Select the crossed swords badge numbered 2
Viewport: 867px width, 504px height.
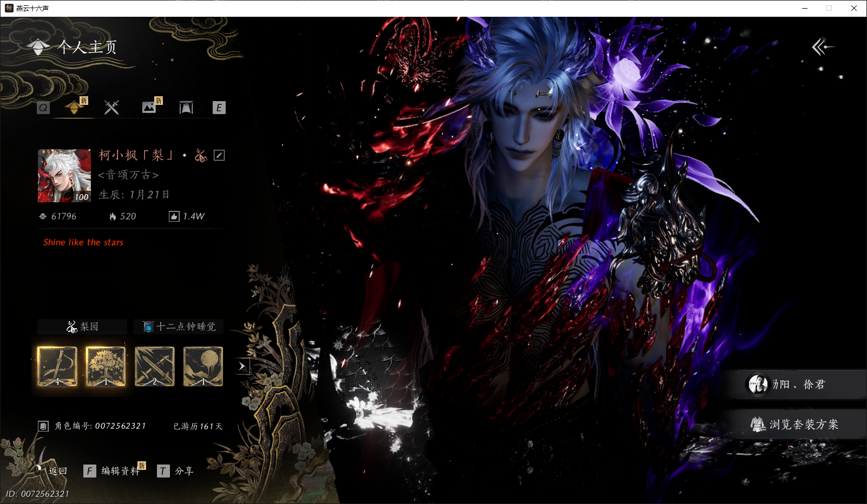155,367
